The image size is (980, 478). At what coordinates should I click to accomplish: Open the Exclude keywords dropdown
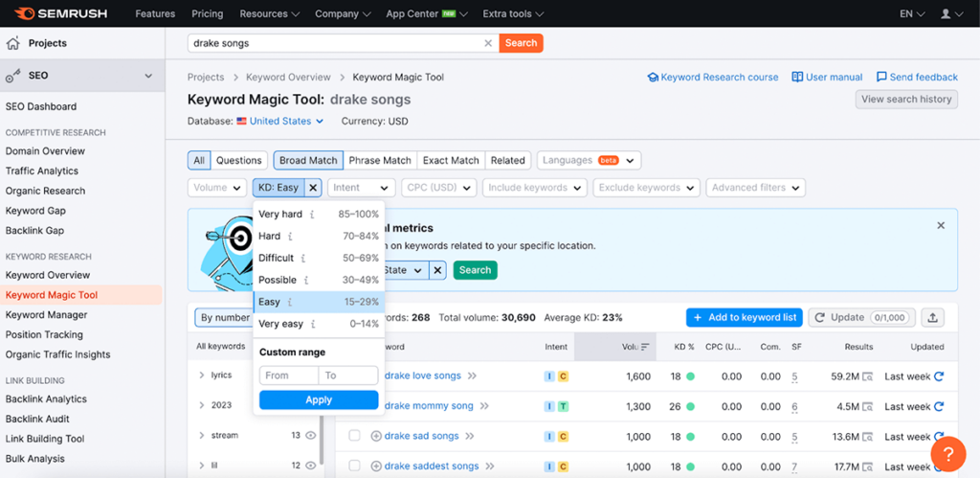click(646, 188)
